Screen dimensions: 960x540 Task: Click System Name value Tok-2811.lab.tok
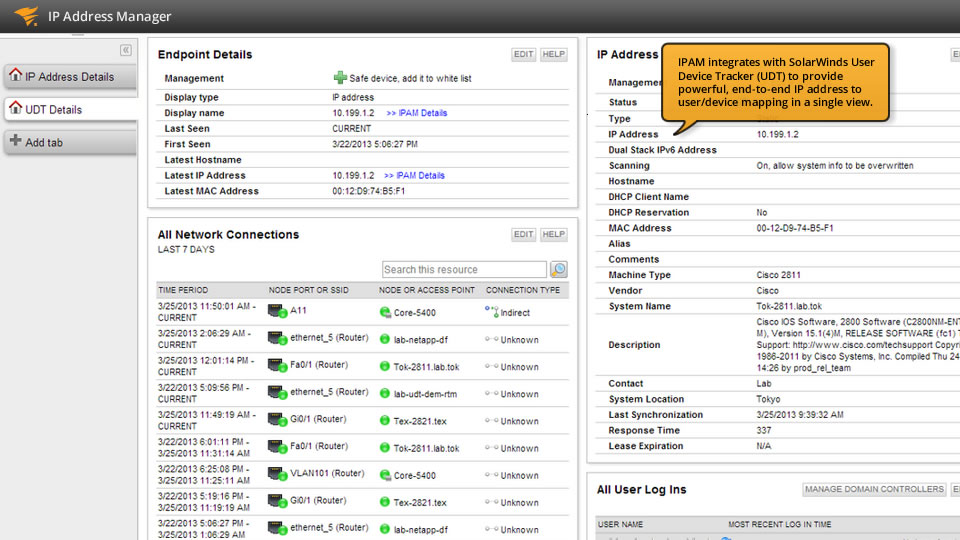click(x=789, y=307)
